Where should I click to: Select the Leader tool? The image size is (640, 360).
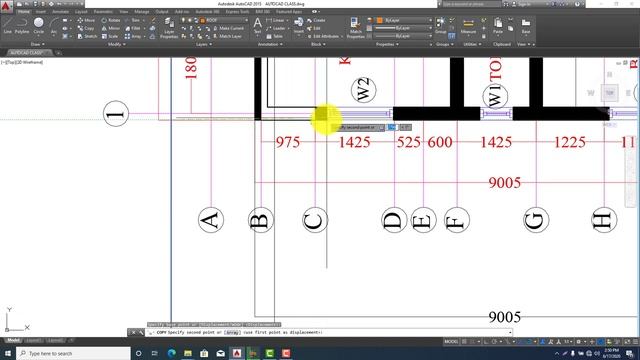pos(276,28)
